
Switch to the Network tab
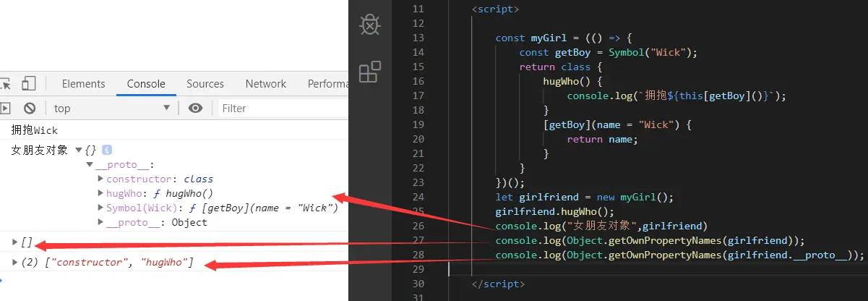pyautogui.click(x=266, y=84)
